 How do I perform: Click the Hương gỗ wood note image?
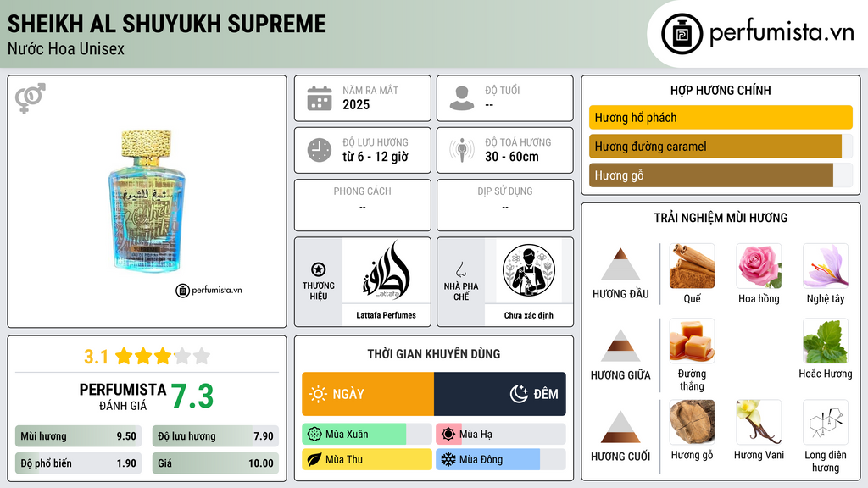tap(692, 423)
